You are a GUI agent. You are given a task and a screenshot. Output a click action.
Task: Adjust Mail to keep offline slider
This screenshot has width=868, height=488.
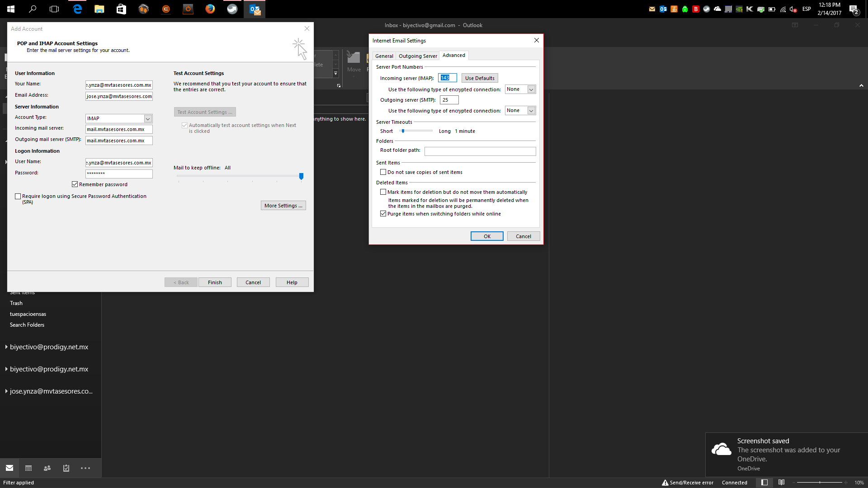pos(301,176)
